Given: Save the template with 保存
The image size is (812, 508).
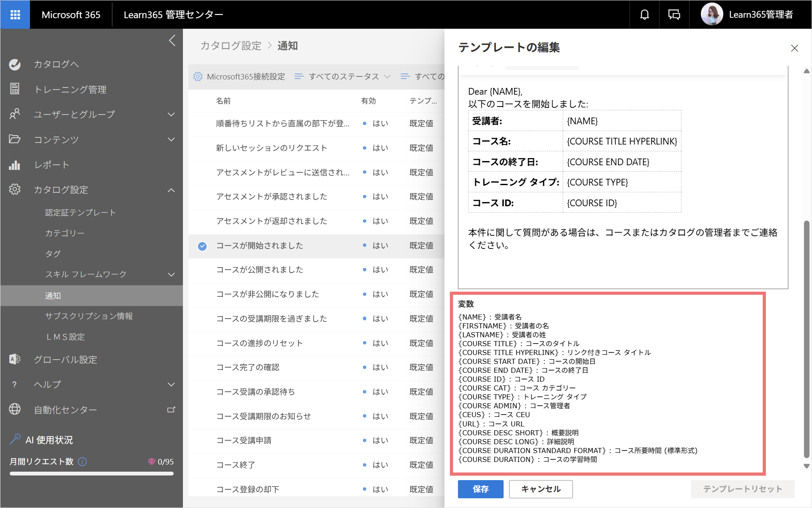Looking at the screenshot, I should click(480, 489).
